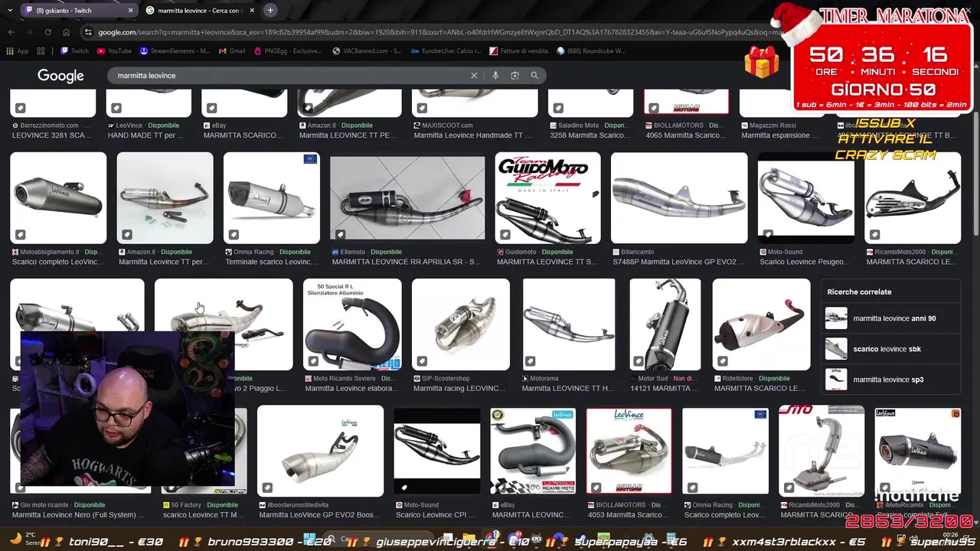
Task: Open ilboosternostiledivita LeoVince GP EVO2 image
Action: [x=320, y=452]
